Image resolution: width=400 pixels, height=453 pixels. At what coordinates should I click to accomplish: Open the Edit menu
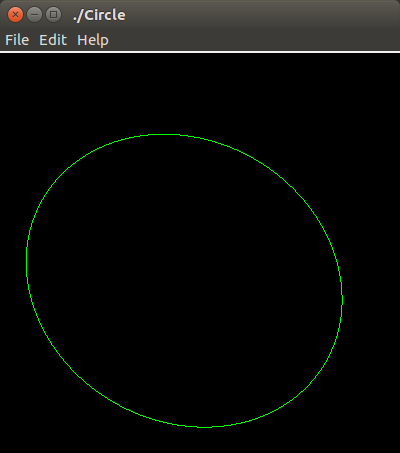coord(53,40)
